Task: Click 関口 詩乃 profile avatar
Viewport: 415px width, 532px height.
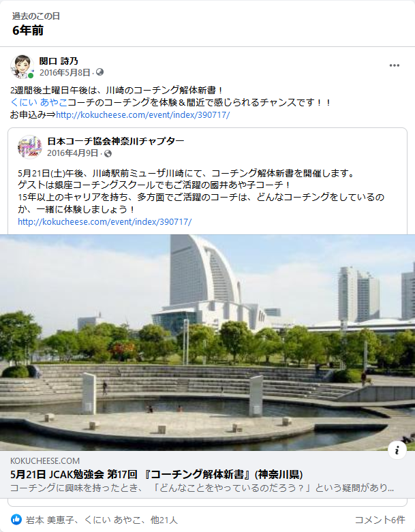Action: pyautogui.click(x=22, y=67)
